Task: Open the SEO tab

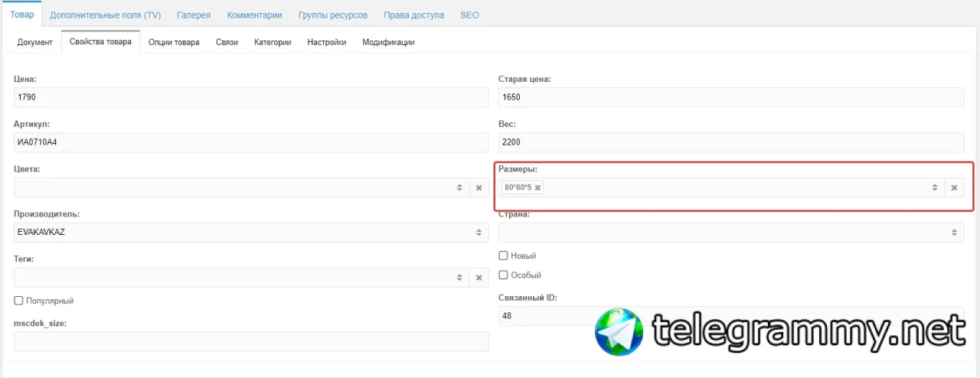Action: (x=469, y=15)
